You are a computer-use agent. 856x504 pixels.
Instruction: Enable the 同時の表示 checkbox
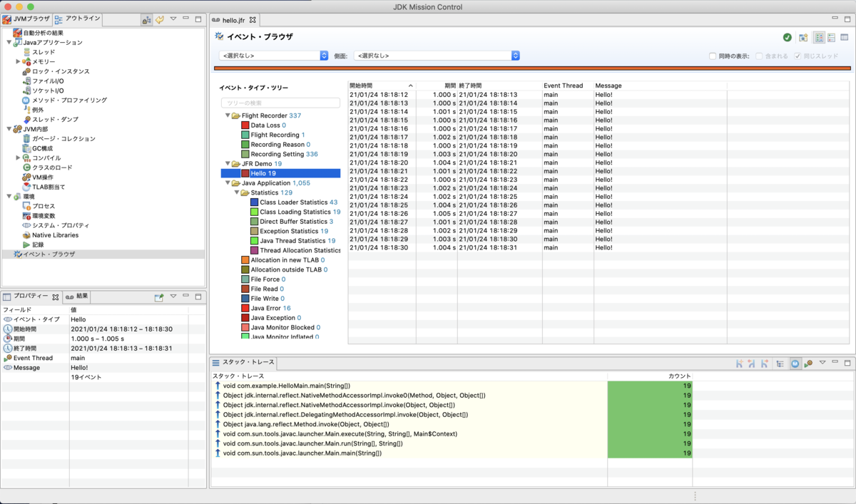click(x=713, y=56)
